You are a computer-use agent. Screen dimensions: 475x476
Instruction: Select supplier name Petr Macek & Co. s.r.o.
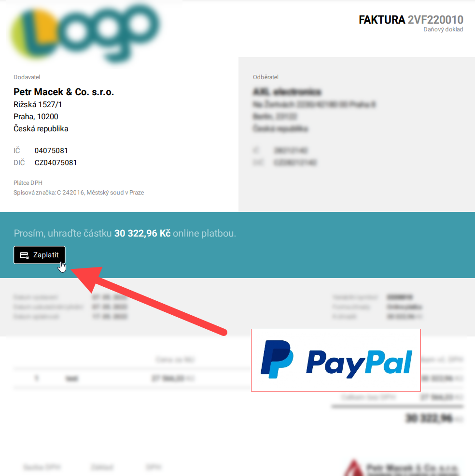pos(64,92)
